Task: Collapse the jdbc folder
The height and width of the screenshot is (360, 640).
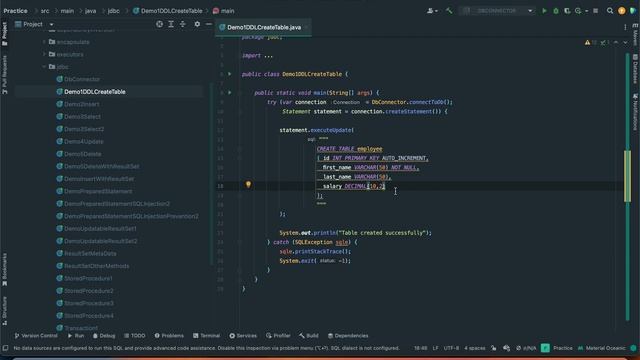Action: 44,67
